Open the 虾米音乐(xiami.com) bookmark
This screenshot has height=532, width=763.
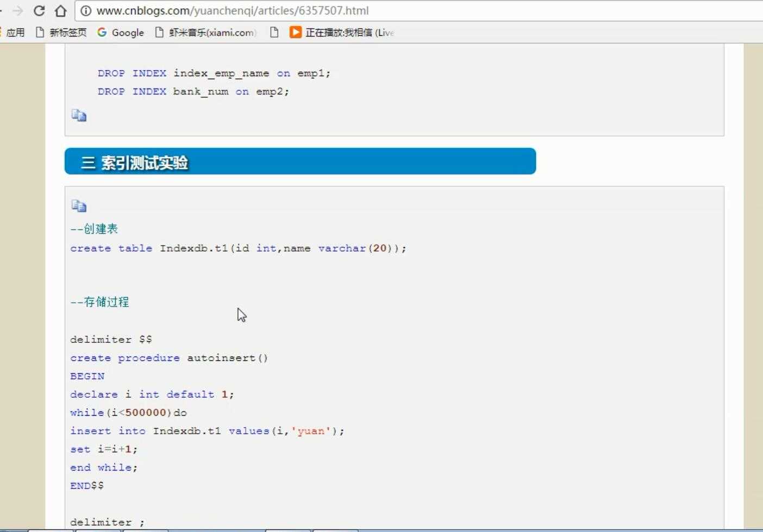tap(205, 33)
